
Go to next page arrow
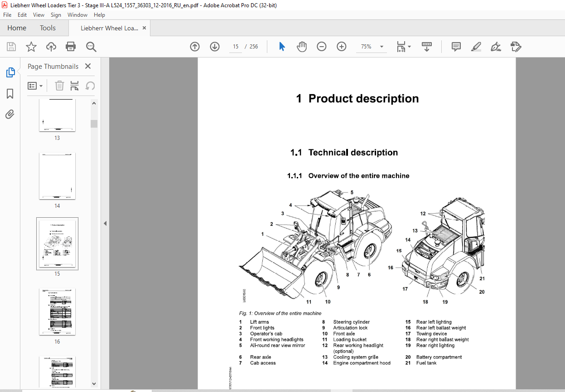[215, 47]
